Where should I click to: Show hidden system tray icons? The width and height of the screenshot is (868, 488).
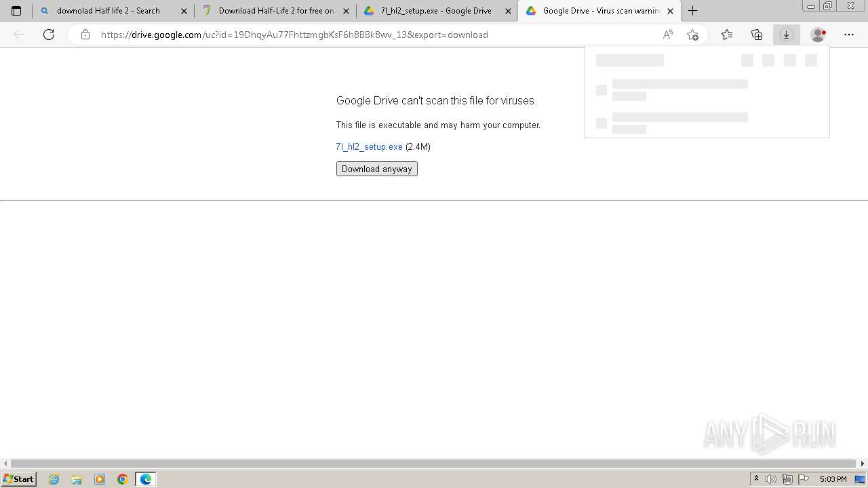(x=757, y=479)
